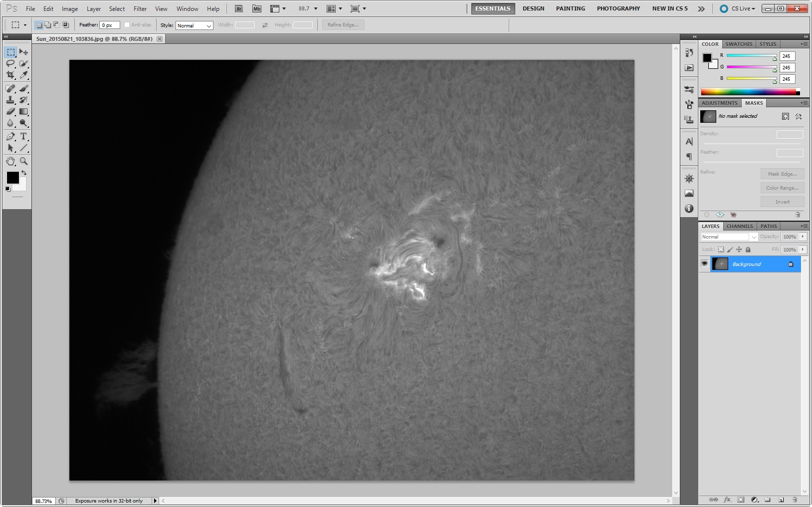Open the Opacity slider arrow

click(803, 237)
